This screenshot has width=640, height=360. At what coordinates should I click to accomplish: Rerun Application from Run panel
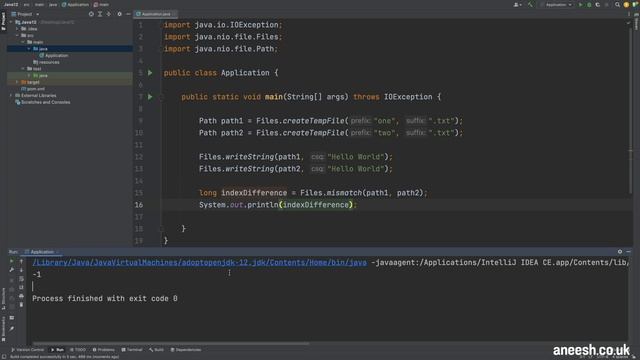(x=11, y=261)
